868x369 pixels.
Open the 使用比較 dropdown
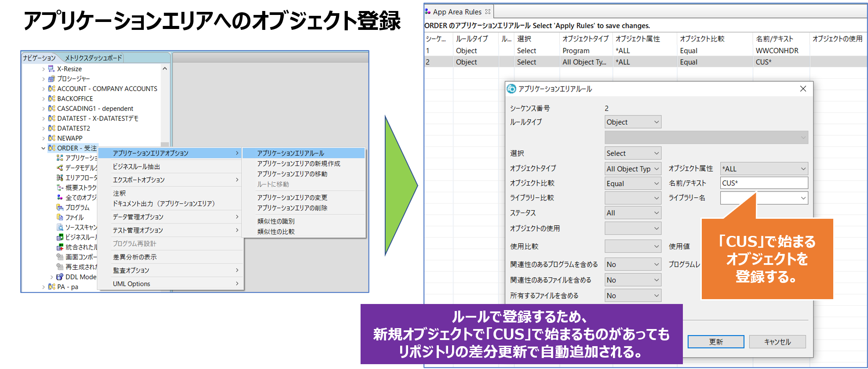point(633,246)
